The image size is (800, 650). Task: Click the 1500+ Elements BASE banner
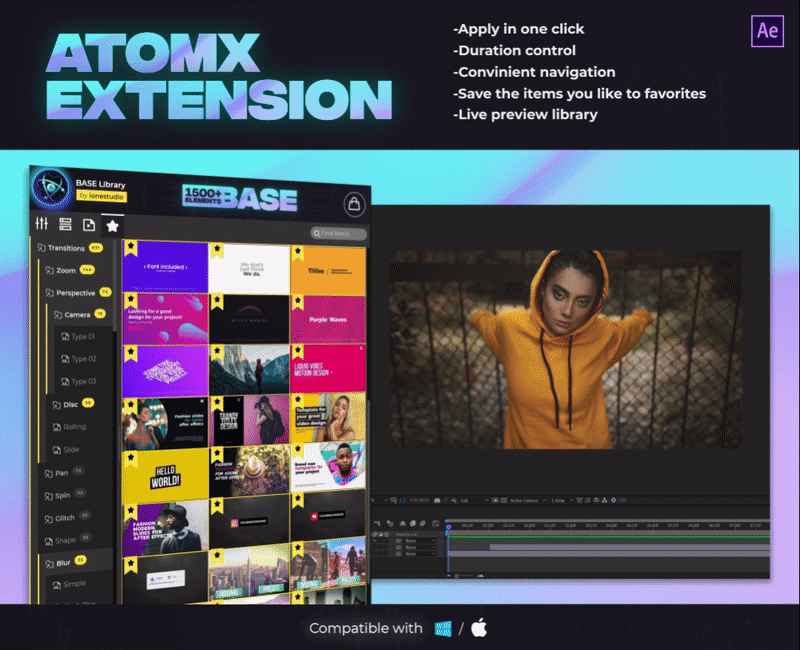[x=240, y=199]
